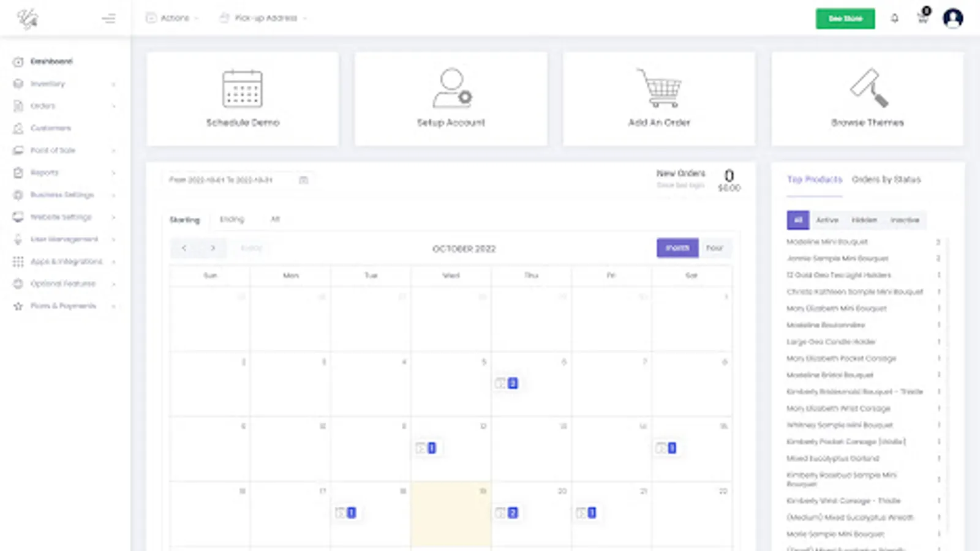This screenshot has height=551, width=980.
Task: Click the hamburger menu collapse icon
Action: 108,18
